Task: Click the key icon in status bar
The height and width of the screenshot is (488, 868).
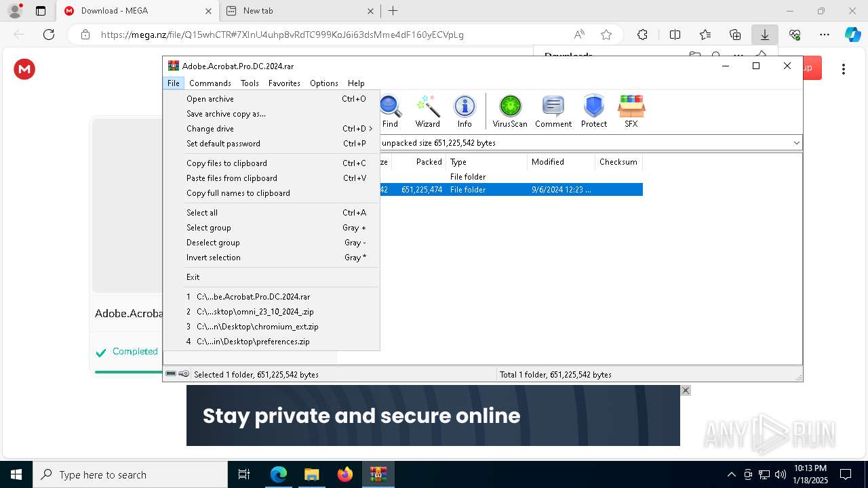Action: click(184, 373)
